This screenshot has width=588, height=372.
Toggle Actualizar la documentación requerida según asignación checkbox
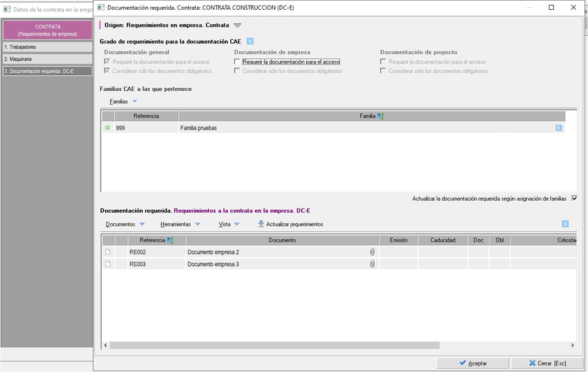coord(574,198)
